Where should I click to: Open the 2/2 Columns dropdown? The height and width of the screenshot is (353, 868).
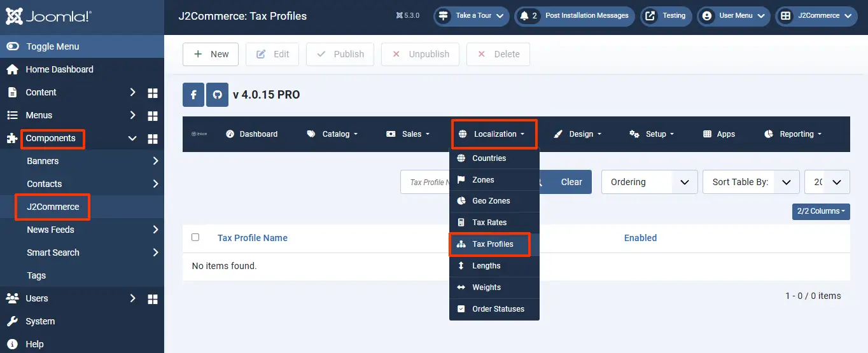pos(821,211)
